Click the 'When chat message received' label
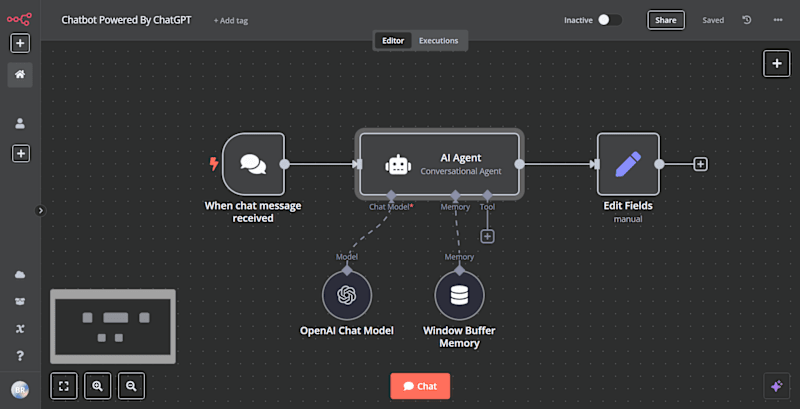Viewport: 800px width, 409px height. click(x=253, y=212)
